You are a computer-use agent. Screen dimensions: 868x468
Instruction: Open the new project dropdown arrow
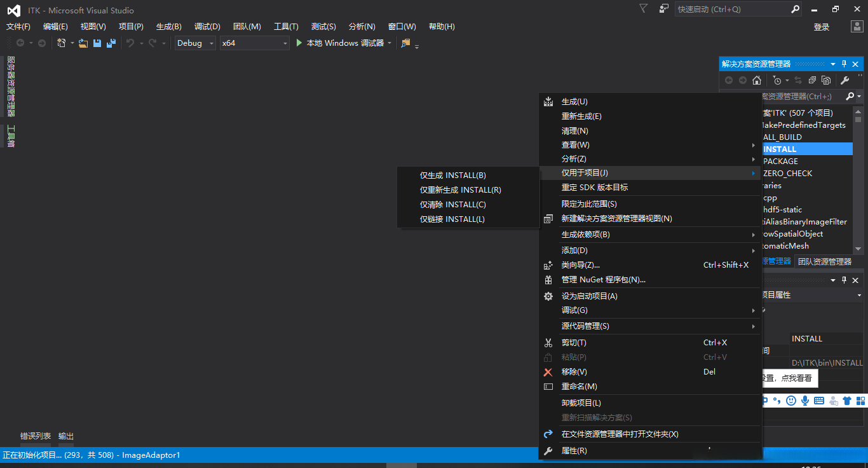pyautogui.click(x=72, y=43)
